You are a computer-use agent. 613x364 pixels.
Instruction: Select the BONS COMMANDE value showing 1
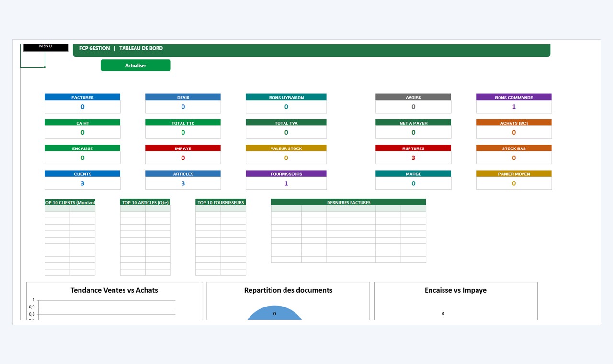[x=514, y=107]
